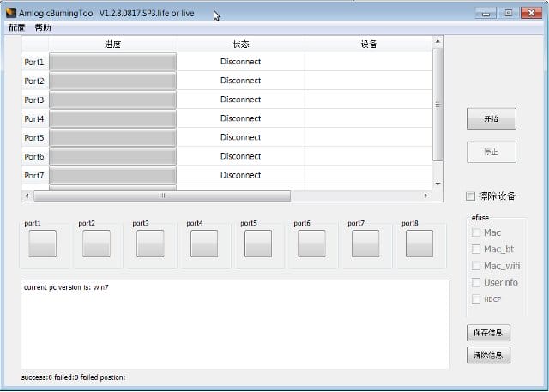Minimize the AmlogicBurningTool window
Viewport: 549px width, 392px height.
click(486, 14)
